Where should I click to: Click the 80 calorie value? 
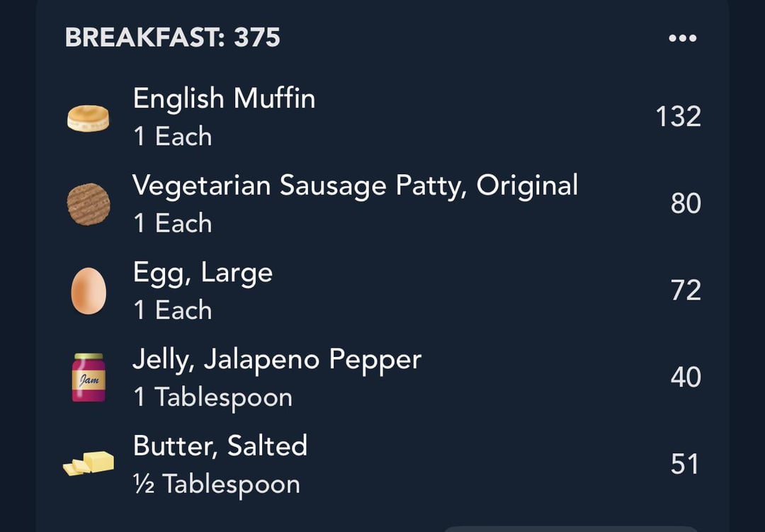click(x=686, y=203)
